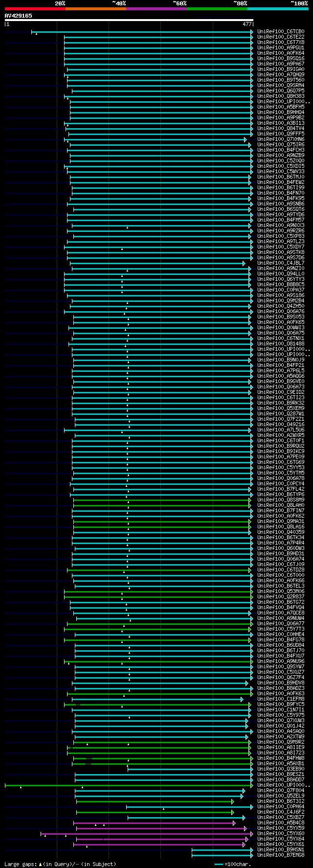Open hit UniRef100_A7QHQ9
313x868 pixels.
point(281,75)
